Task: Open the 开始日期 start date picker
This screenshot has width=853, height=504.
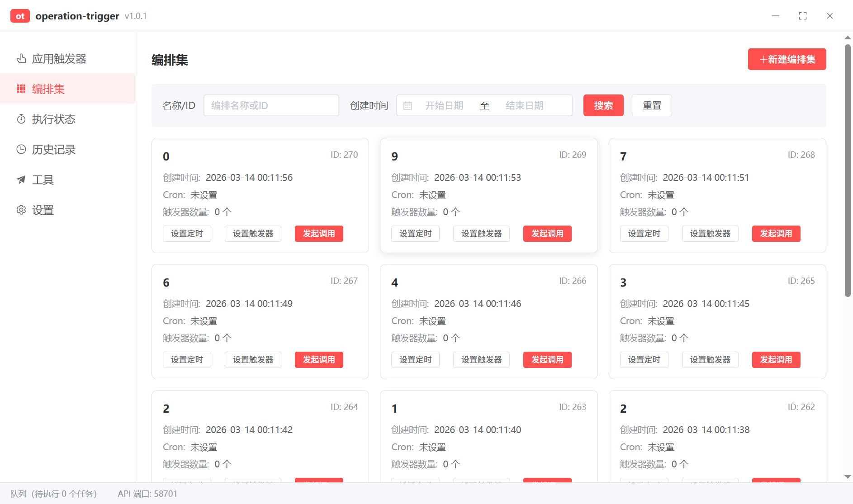Action: pos(444,106)
